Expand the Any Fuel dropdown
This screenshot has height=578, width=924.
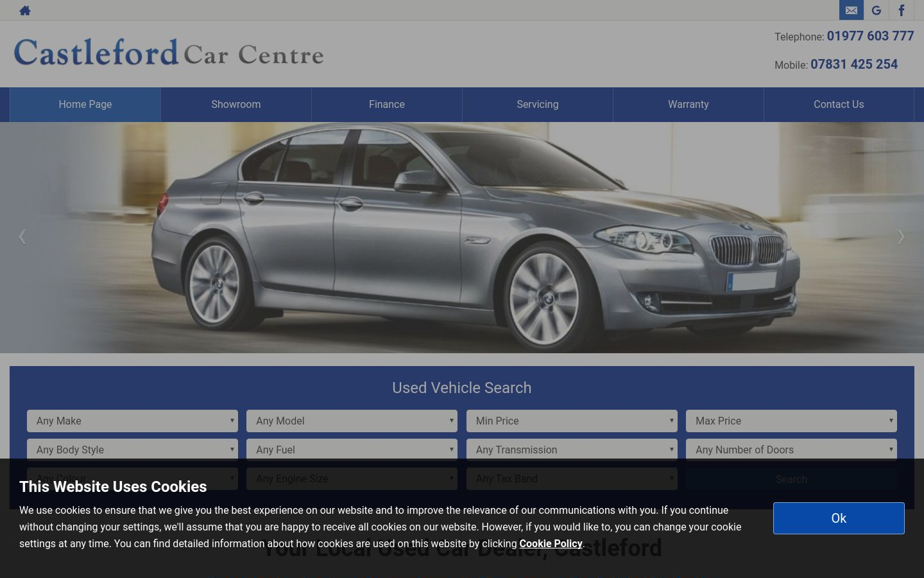click(x=352, y=450)
